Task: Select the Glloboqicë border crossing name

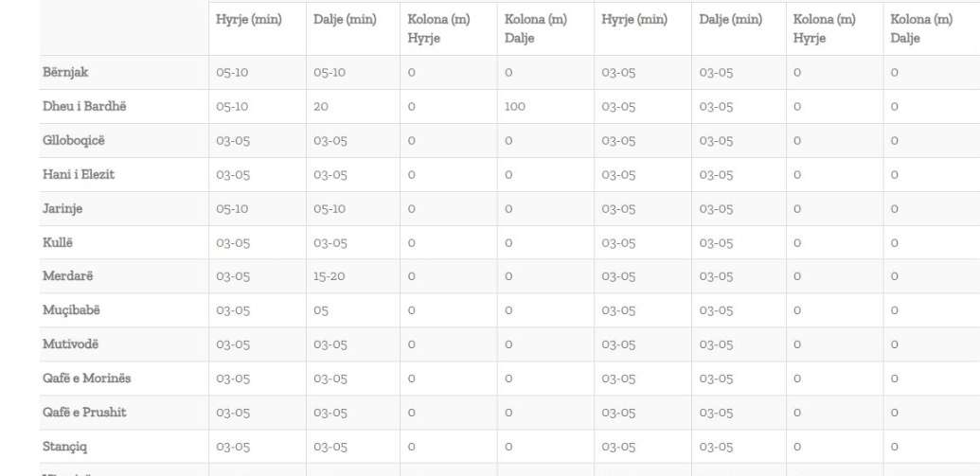Action: [74, 141]
